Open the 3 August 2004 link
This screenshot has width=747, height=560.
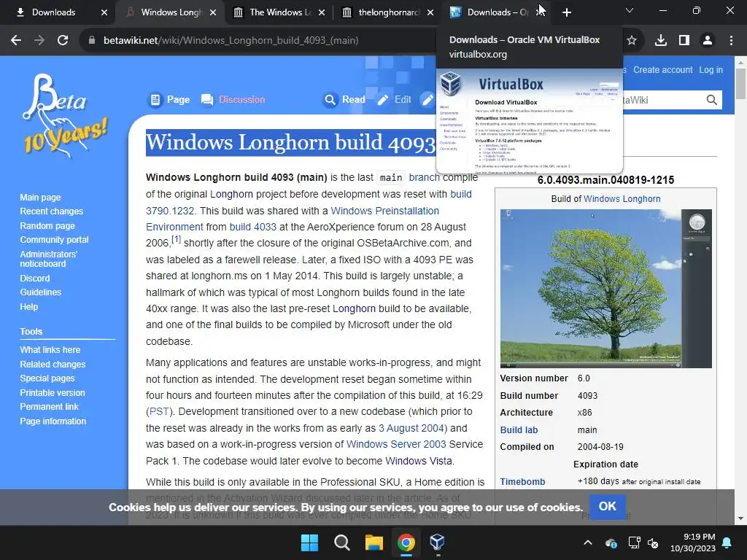(411, 428)
